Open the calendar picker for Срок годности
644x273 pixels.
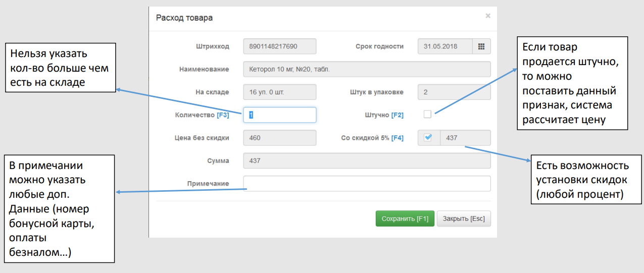click(481, 46)
